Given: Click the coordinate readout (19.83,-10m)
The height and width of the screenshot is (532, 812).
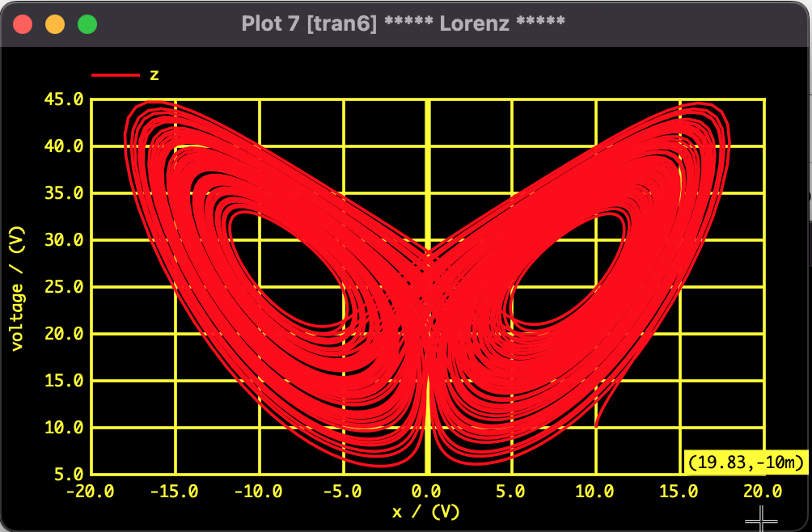Looking at the screenshot, I should [746, 462].
